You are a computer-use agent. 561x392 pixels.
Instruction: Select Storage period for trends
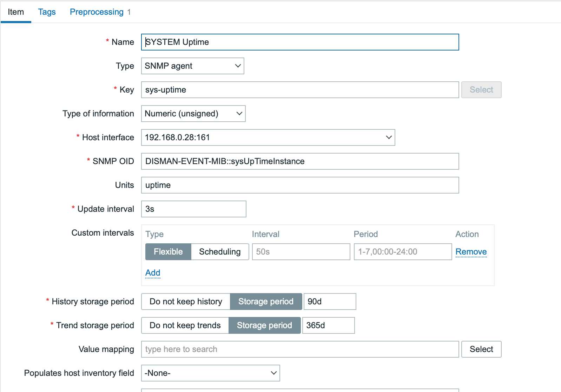[x=264, y=325]
